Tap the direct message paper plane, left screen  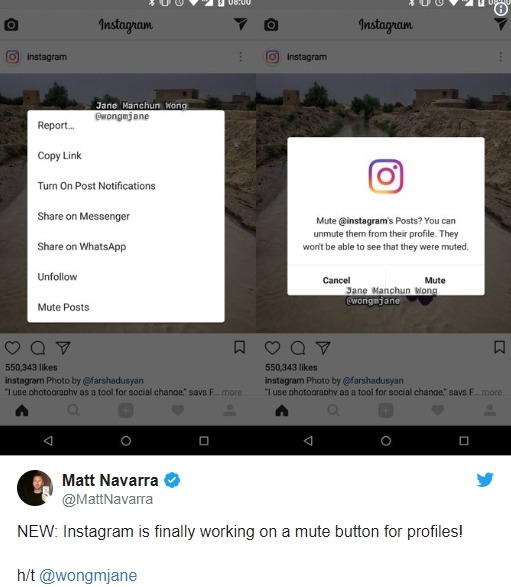click(241, 24)
